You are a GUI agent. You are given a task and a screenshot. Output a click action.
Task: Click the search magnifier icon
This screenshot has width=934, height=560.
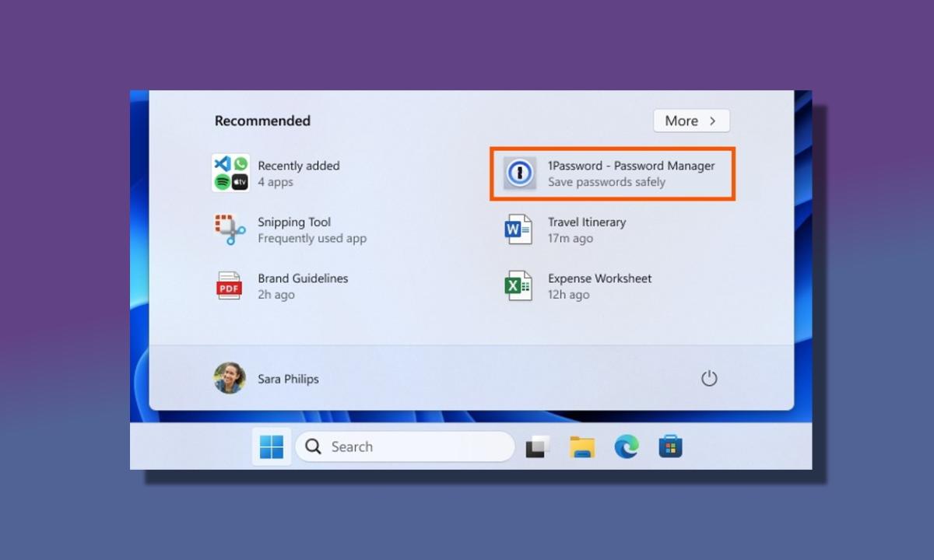coord(312,446)
